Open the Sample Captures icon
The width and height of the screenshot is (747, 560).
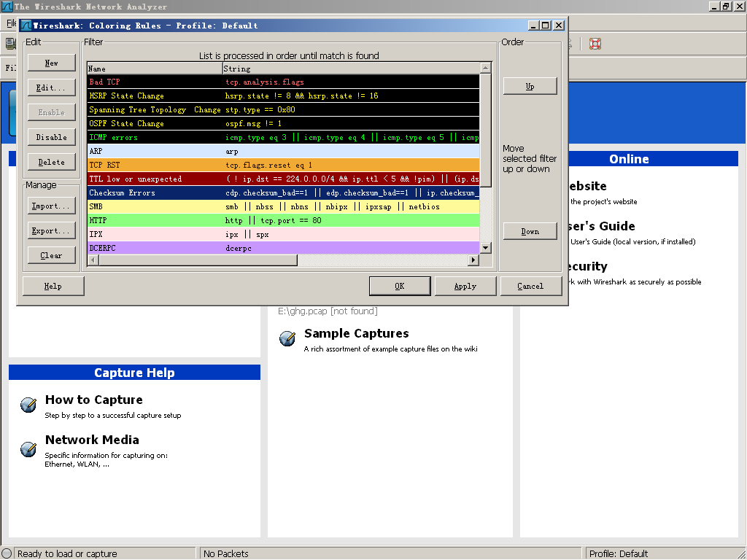[x=287, y=338]
